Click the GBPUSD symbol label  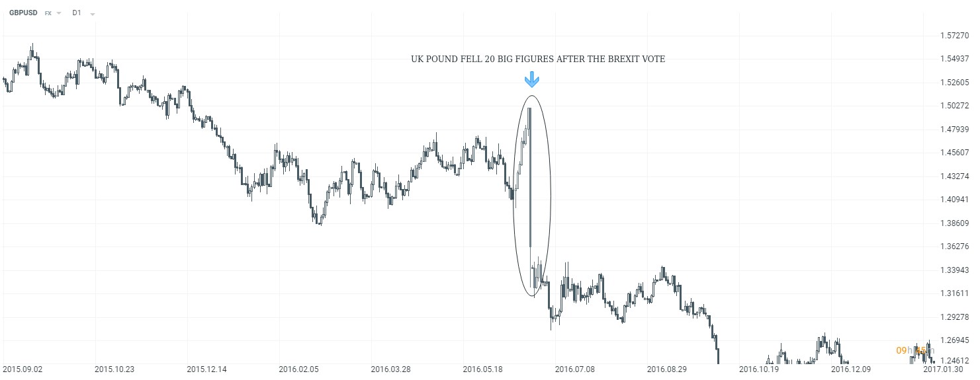[23, 13]
